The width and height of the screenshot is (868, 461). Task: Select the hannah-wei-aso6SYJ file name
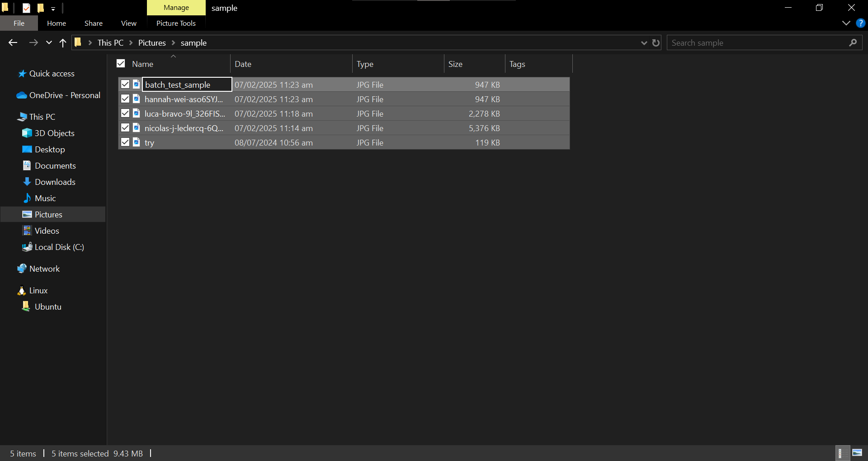[x=184, y=99]
